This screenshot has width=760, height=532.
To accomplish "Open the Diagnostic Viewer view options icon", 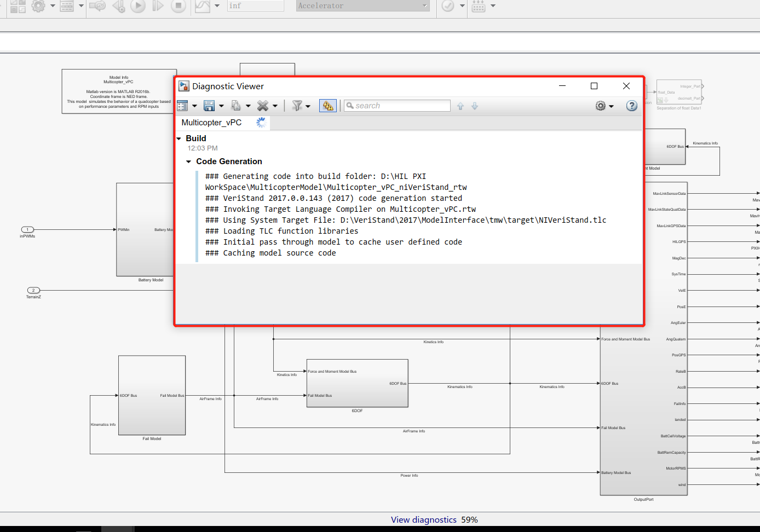I will pos(182,106).
